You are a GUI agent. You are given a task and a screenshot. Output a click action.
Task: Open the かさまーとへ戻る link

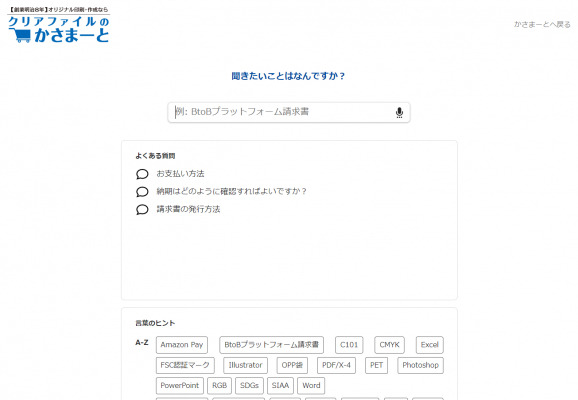(x=542, y=24)
